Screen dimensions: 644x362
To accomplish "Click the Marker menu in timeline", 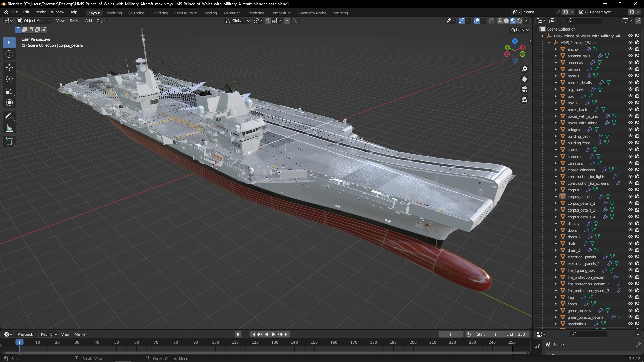I will coord(80,334).
